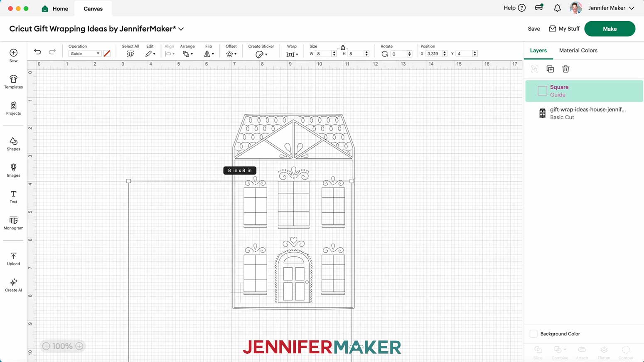Adjust the Y position stepper arrows
Image resolution: width=644 pixels, height=362 pixels.
click(x=475, y=54)
